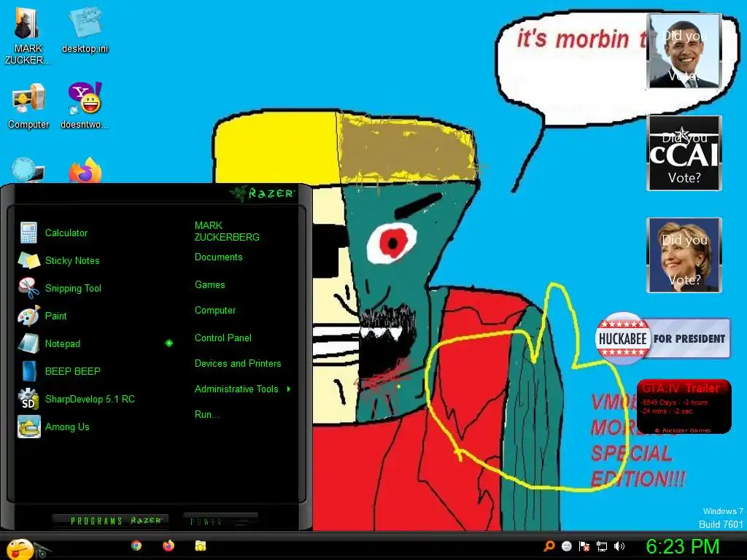Launch Paint from the start menu
747x560 pixels.
[x=43, y=316]
